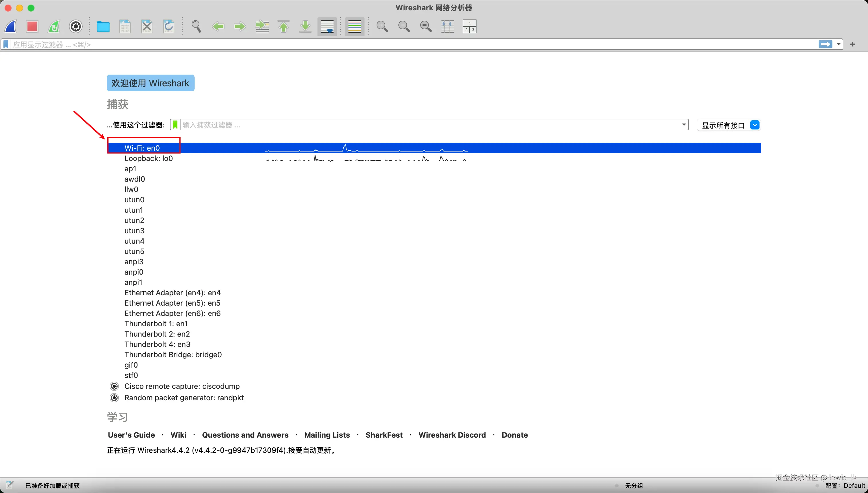The width and height of the screenshot is (868, 493).
Task: Start capture with the shark fin icon
Action: pyautogui.click(x=11, y=26)
